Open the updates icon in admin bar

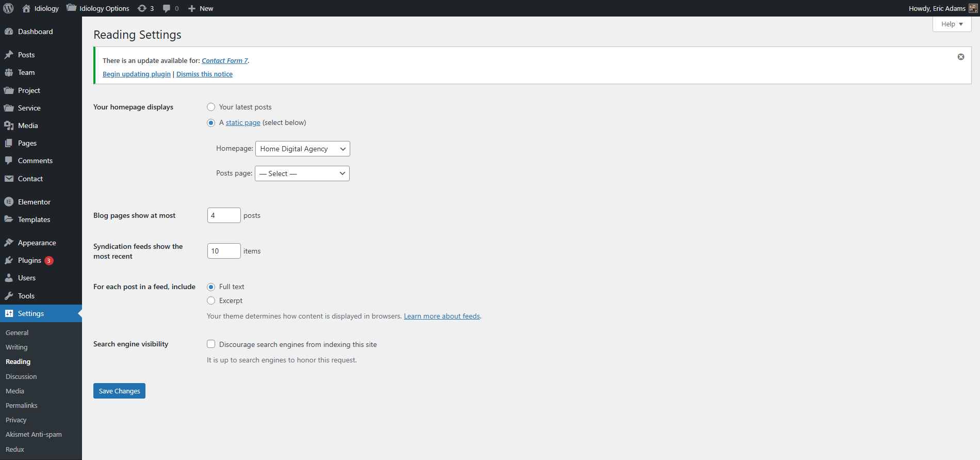[142, 8]
